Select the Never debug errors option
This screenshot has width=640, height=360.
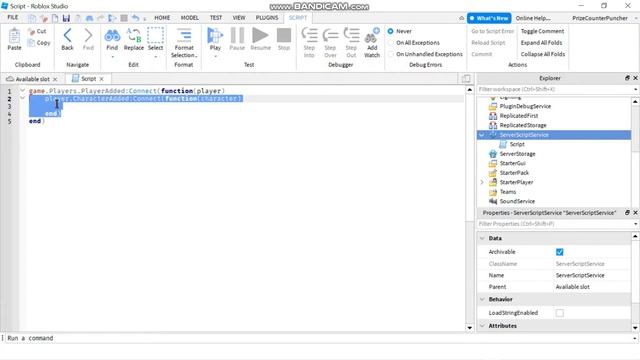click(x=391, y=31)
